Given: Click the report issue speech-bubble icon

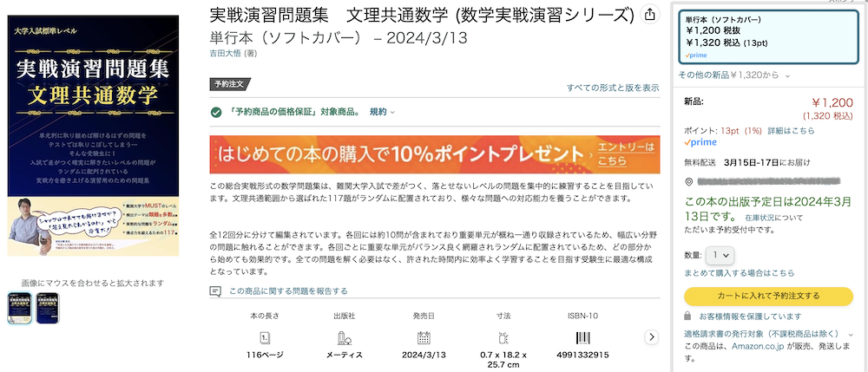Looking at the screenshot, I should [x=216, y=290].
